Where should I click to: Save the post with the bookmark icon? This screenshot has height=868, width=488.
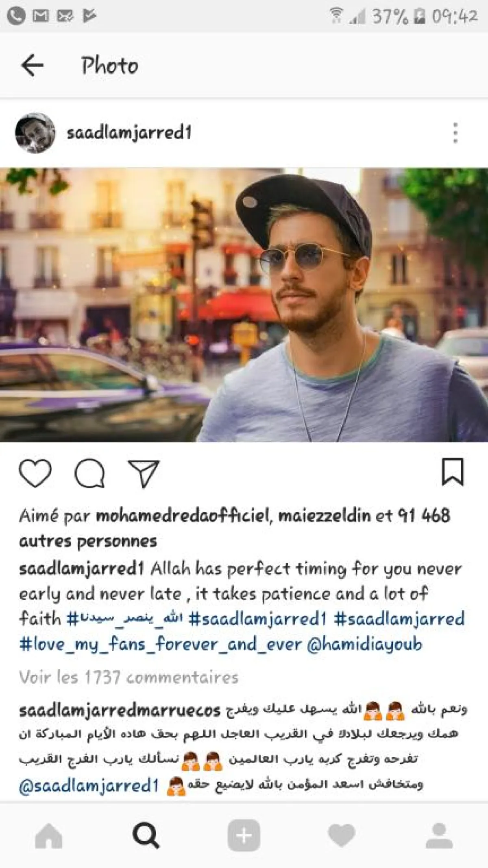[453, 472]
